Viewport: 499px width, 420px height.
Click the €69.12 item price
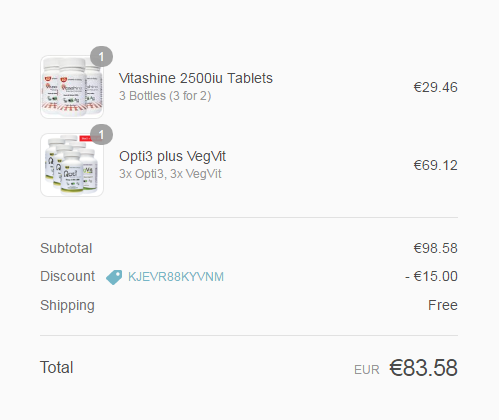435,165
